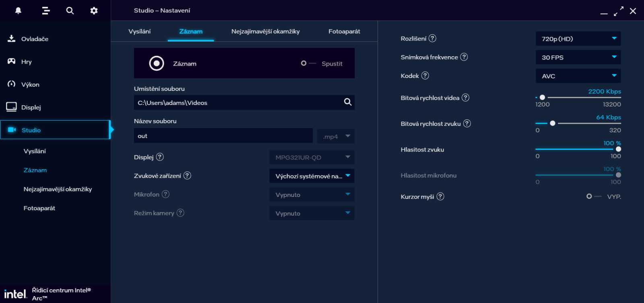Show help for Kodek
The image size is (644, 303).
coord(425,76)
